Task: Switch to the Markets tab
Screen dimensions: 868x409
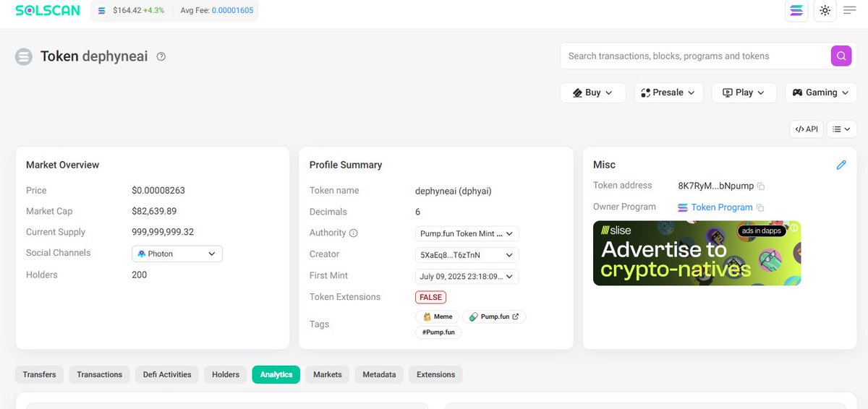Action: [x=328, y=374]
